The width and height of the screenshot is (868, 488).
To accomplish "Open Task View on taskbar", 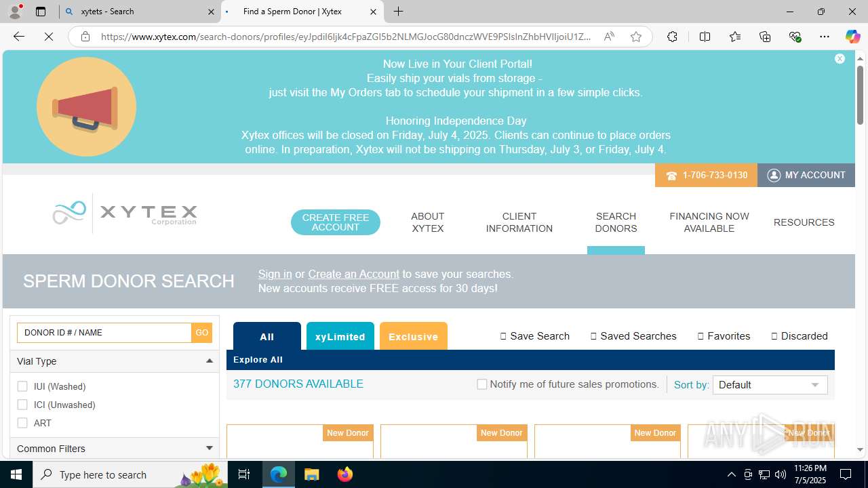I will [x=244, y=474].
